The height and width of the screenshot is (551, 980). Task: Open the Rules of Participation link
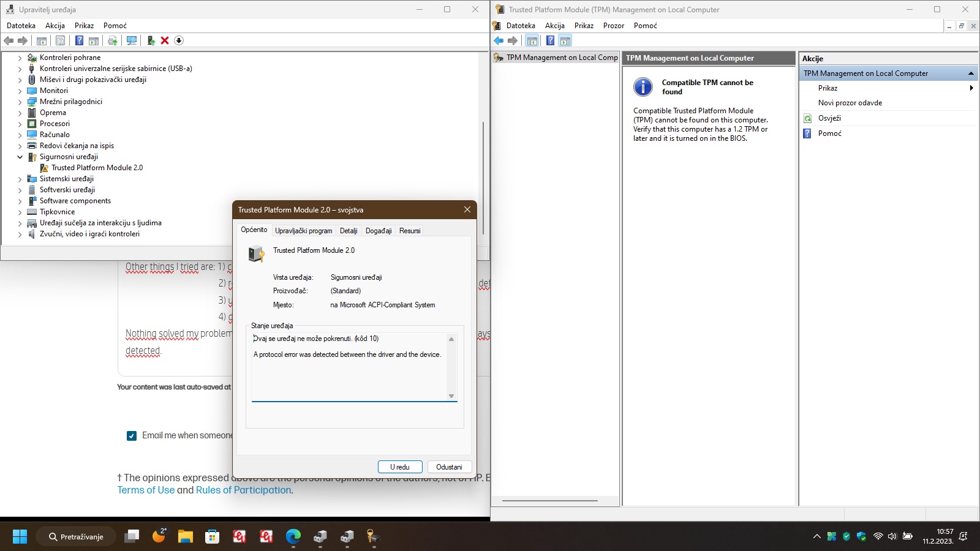243,490
